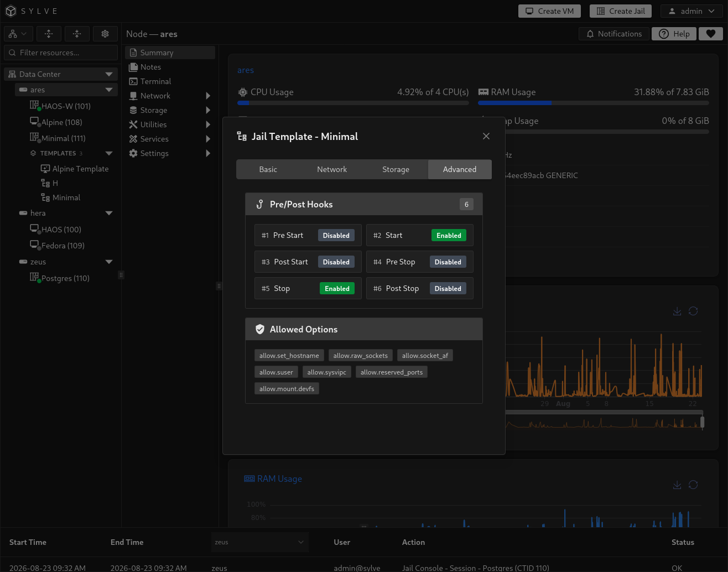This screenshot has height=572, width=728.
Task: Click the Create Jail button
Action: point(621,11)
